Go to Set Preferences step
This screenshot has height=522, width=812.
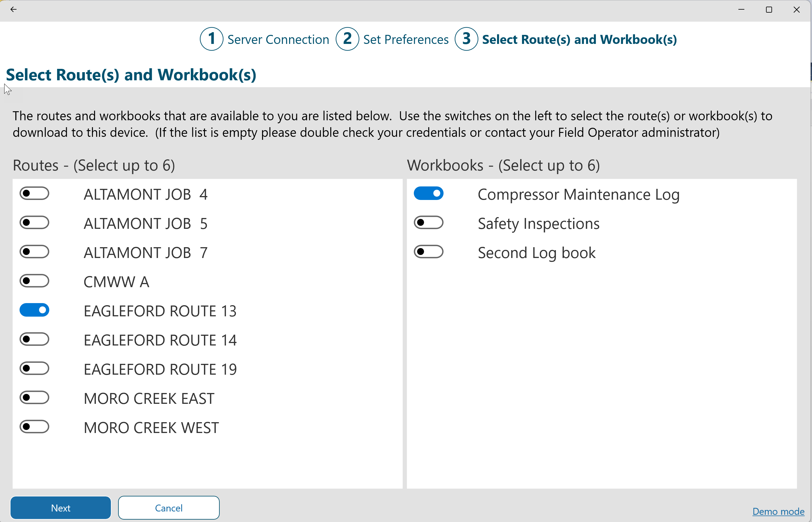click(405, 40)
